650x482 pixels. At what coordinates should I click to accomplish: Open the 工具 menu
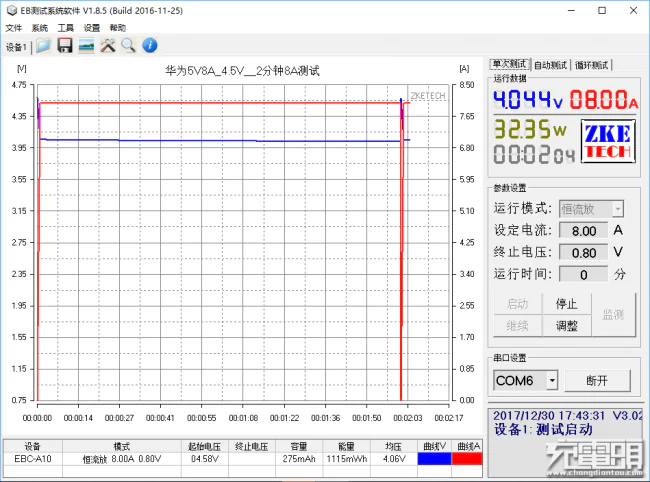65,28
